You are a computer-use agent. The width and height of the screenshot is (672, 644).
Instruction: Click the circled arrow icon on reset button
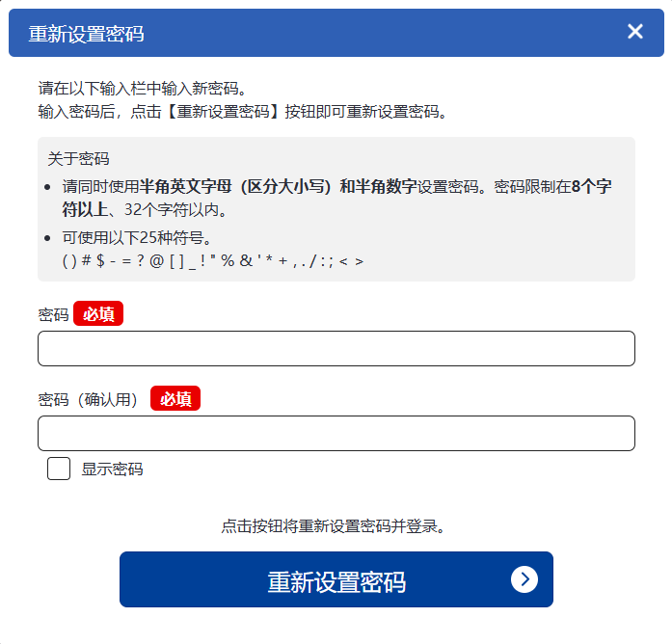[x=524, y=578]
